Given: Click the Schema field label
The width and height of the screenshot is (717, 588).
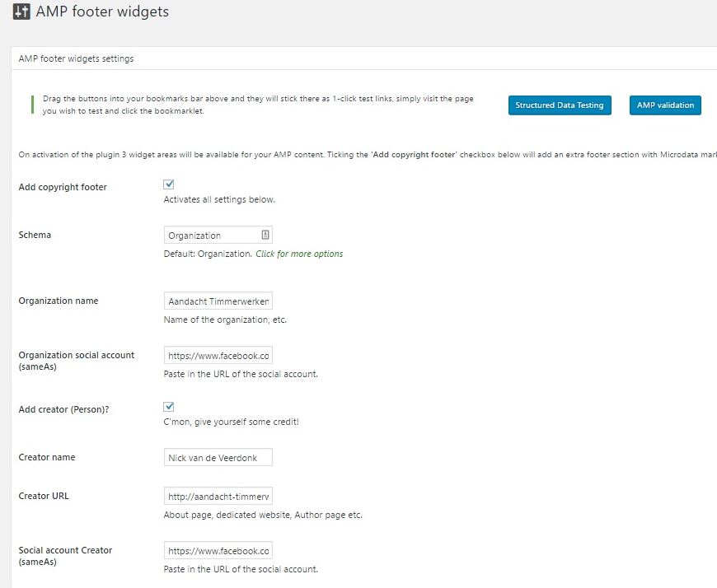Looking at the screenshot, I should (35, 235).
